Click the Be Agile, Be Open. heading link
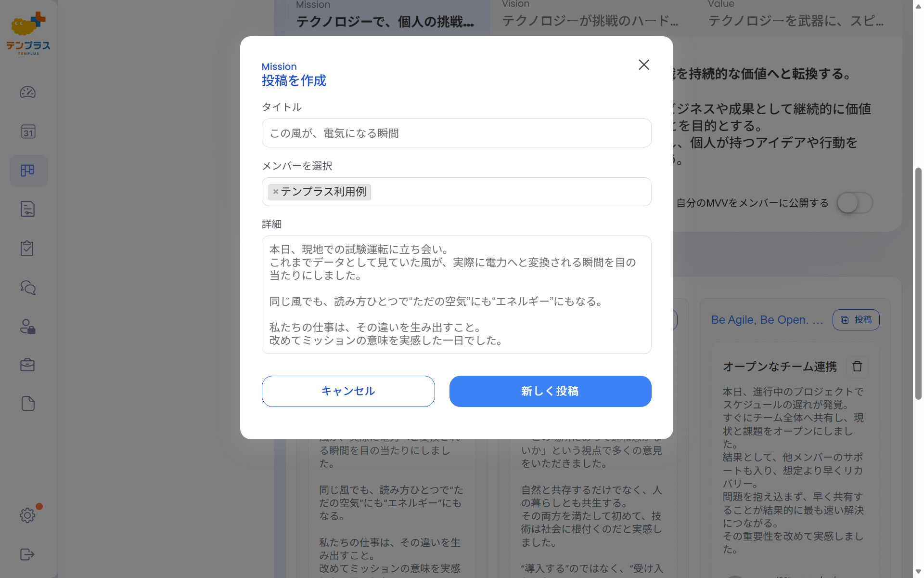This screenshot has width=924, height=578. (x=767, y=320)
